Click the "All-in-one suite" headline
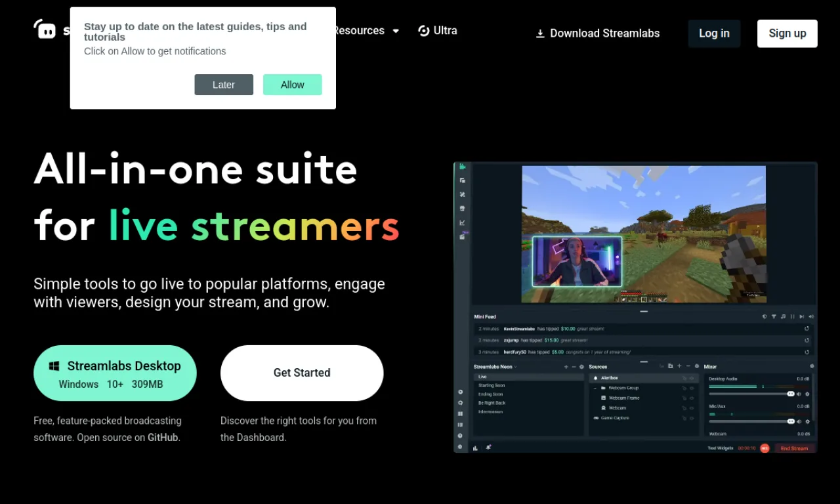Screen dimensions: 840x504 [196, 169]
